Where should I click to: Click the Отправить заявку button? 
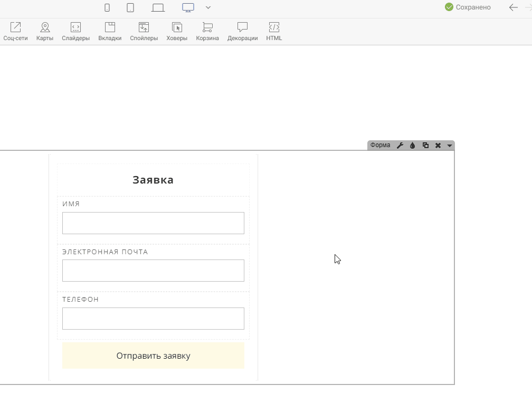pos(153,355)
